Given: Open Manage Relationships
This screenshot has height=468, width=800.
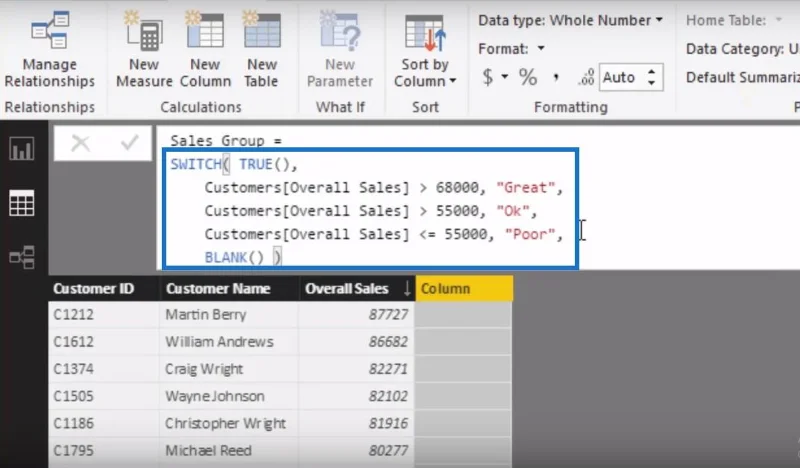Looking at the screenshot, I should pos(49,50).
